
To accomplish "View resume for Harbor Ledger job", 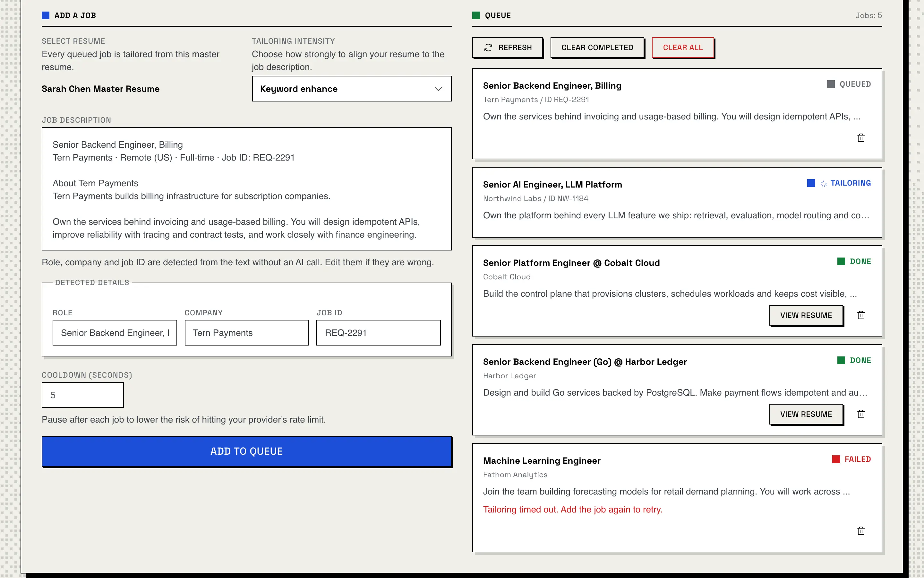I will pyautogui.click(x=806, y=414).
